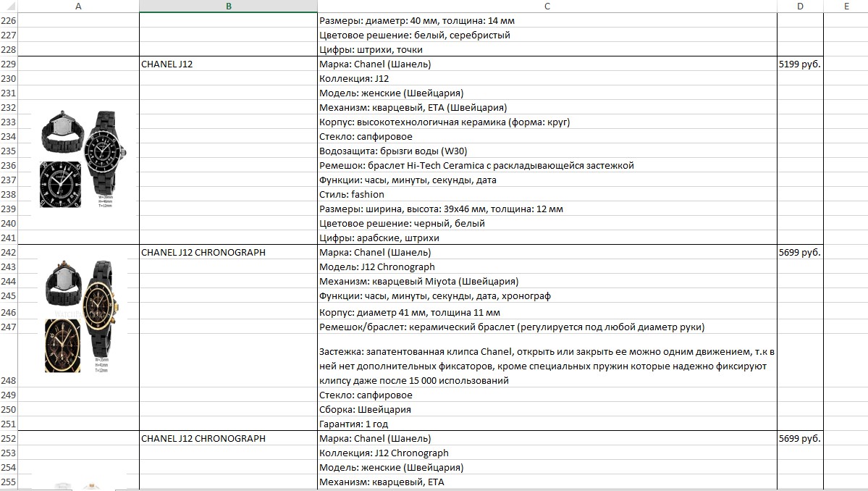
Task: Select row 229 header
Action: point(8,64)
